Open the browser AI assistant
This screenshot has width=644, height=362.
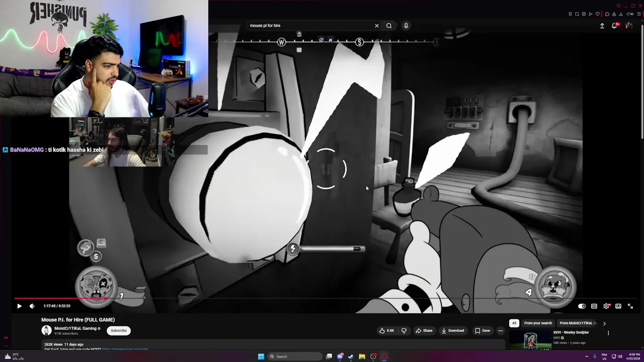(x=630, y=14)
